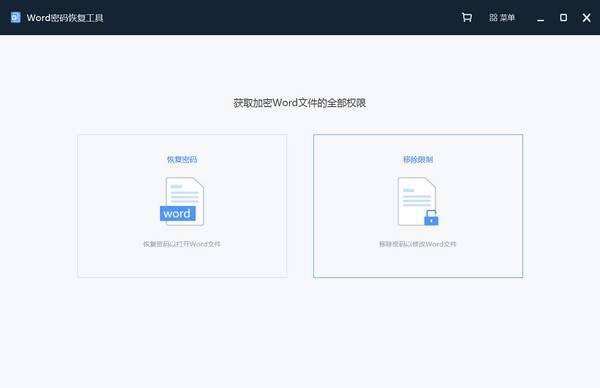This screenshot has height=388, width=600.
Task: Click the 恢复密码以打开Word文件 description
Action: [x=182, y=244]
